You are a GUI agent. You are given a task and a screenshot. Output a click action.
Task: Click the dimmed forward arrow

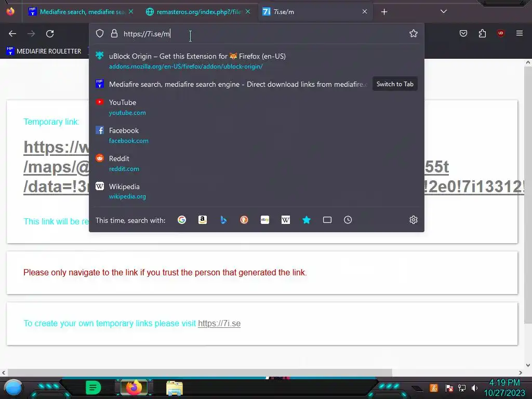31,34
